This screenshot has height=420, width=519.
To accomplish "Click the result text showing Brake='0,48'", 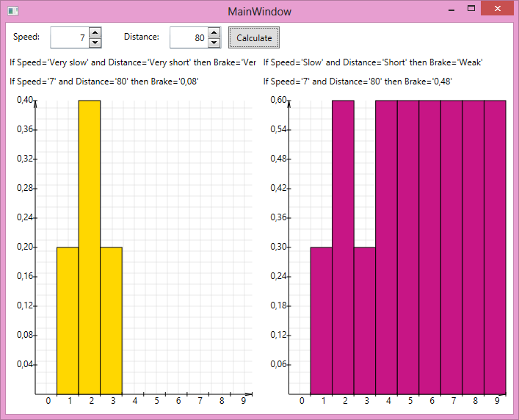I will [357, 82].
